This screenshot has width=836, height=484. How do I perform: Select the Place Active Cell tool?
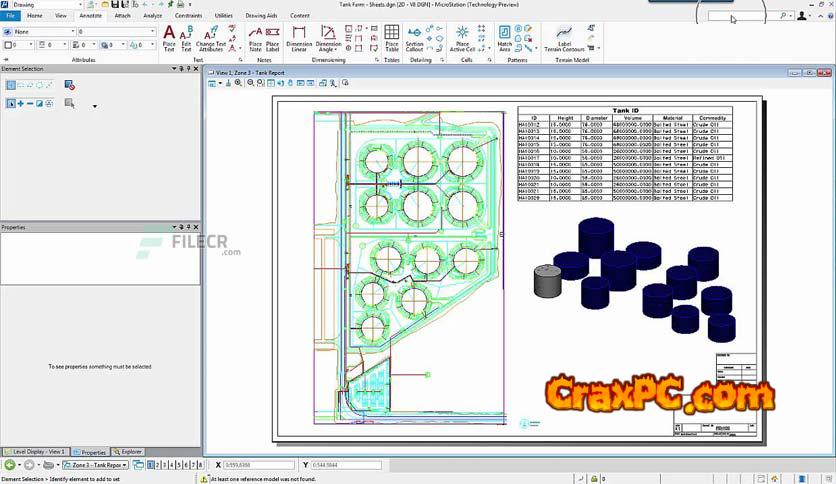pyautogui.click(x=462, y=38)
